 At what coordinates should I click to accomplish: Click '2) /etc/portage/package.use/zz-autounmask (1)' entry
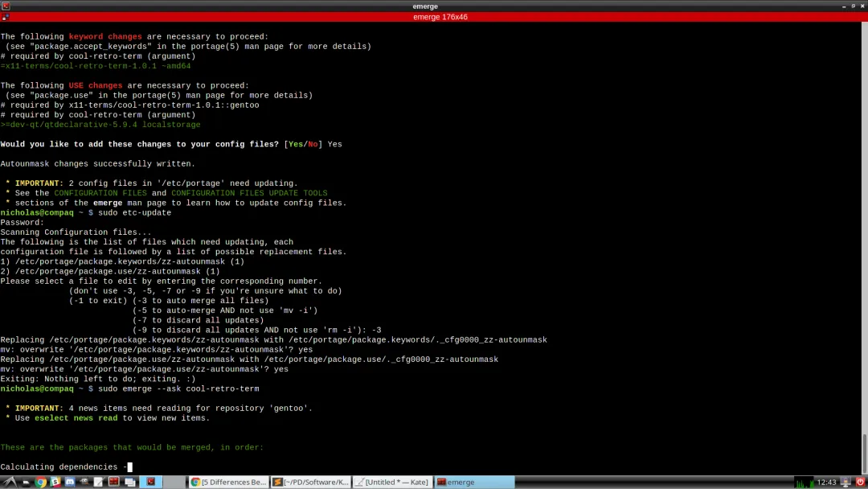point(110,271)
